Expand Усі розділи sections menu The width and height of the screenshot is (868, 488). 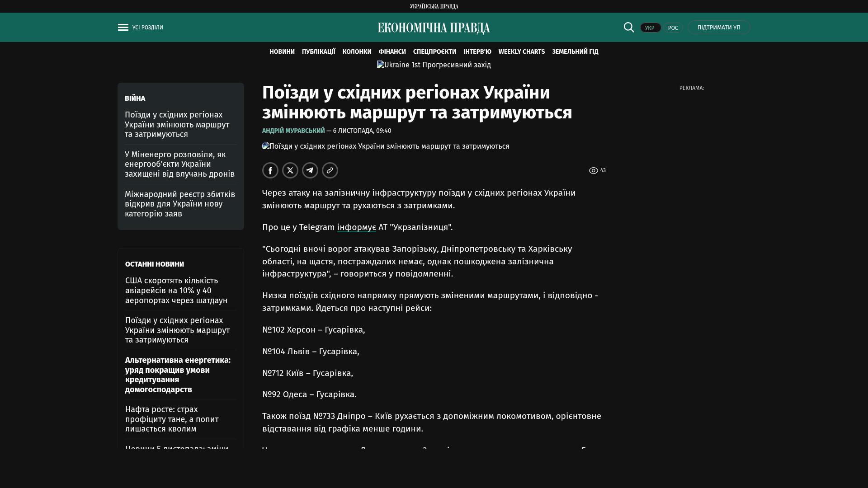tap(147, 28)
